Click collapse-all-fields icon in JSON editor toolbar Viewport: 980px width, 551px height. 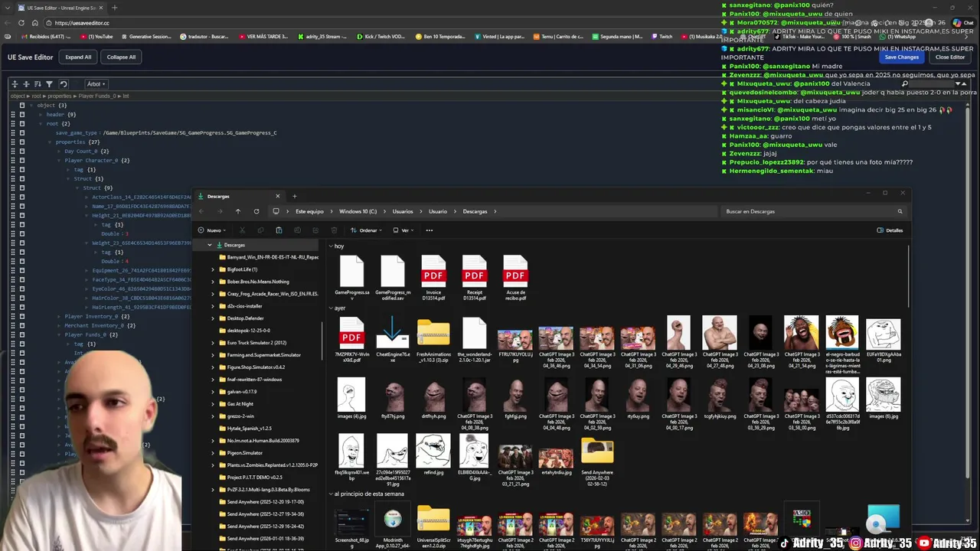pyautogui.click(x=26, y=84)
